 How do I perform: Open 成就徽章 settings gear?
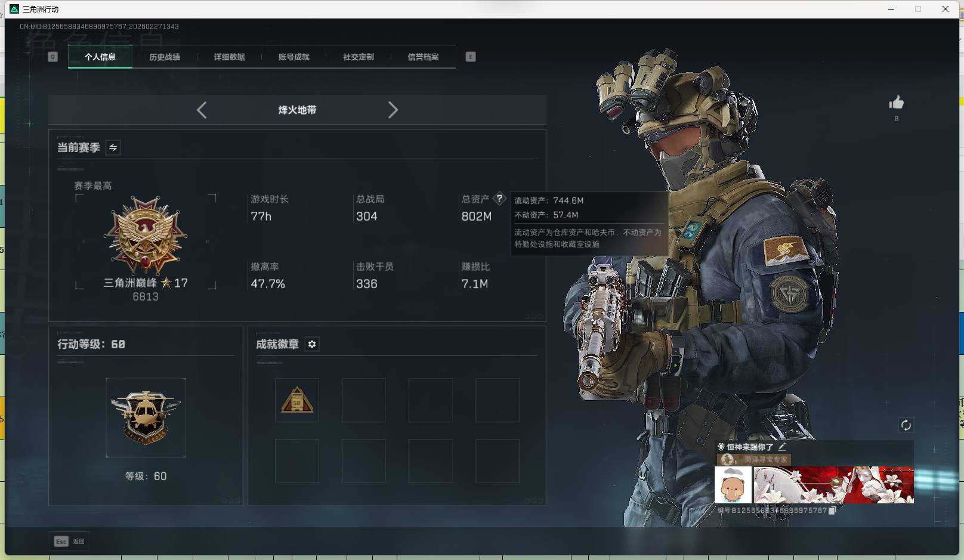pos(311,344)
